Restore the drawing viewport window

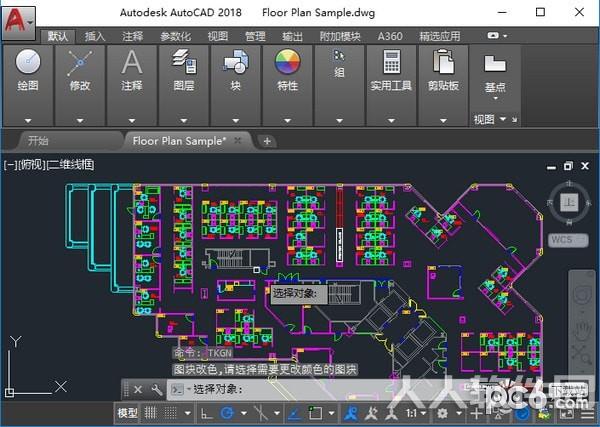tap(568, 166)
